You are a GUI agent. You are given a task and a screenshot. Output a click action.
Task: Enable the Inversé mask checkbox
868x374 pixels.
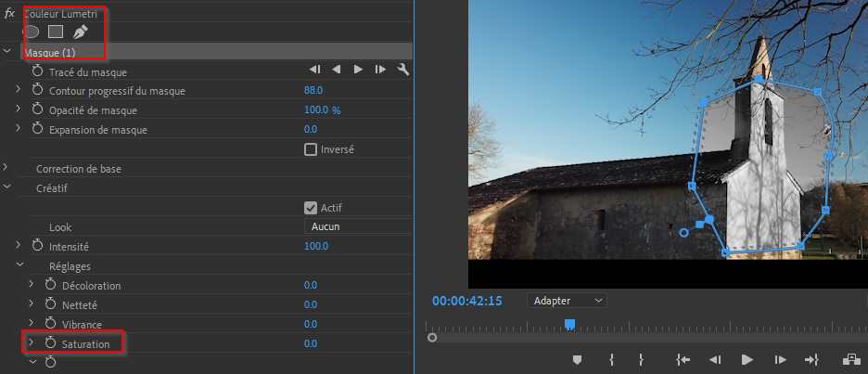(311, 149)
